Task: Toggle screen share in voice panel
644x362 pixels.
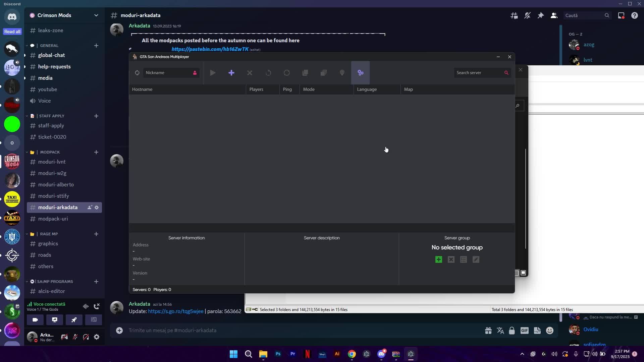Action: 55,320
